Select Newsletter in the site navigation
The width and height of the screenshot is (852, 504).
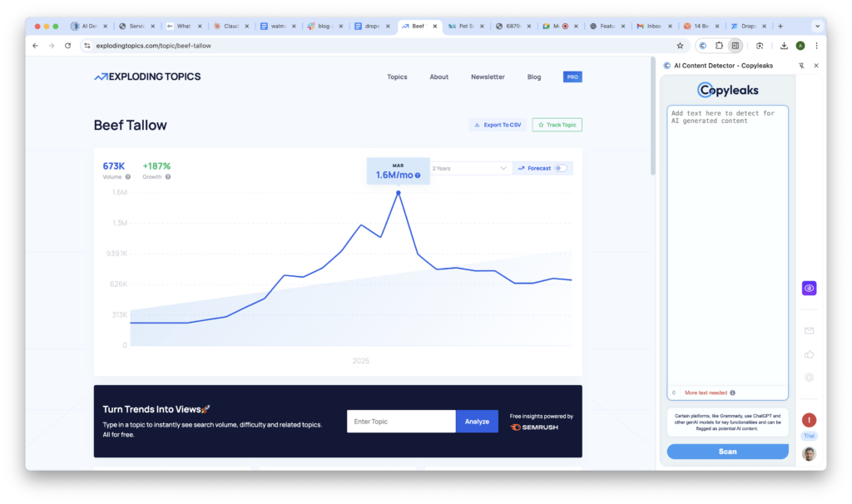click(488, 77)
